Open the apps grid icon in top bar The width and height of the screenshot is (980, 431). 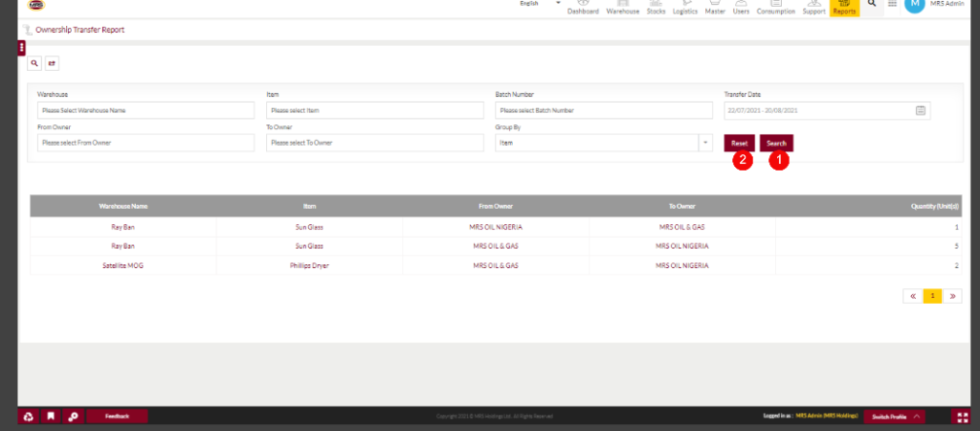[x=892, y=4]
